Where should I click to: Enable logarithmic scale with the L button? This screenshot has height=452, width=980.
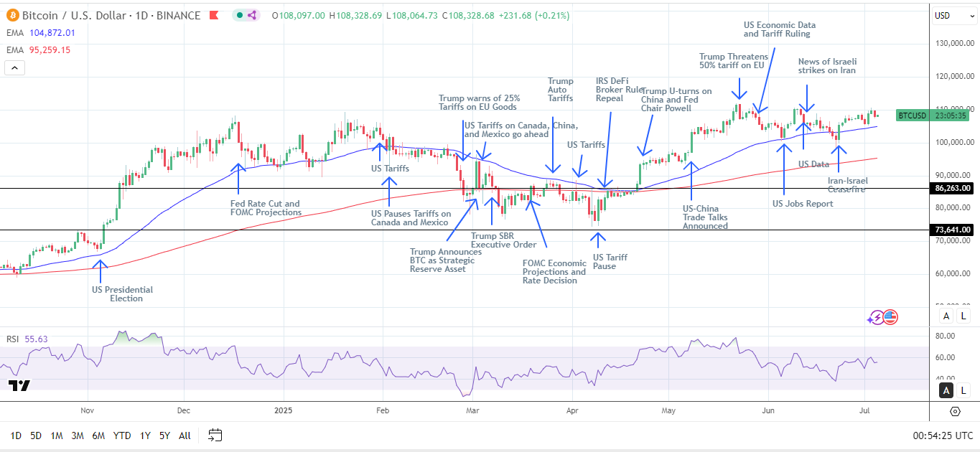963,316
